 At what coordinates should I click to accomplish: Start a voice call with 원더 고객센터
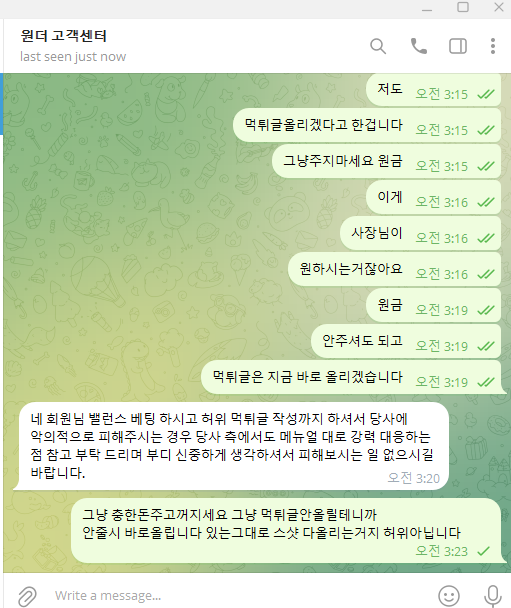point(418,46)
